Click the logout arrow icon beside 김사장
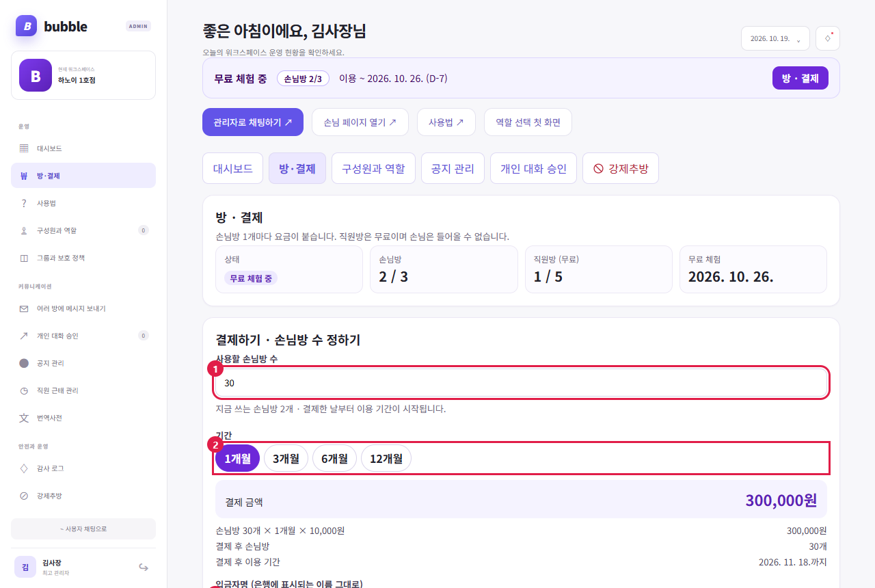 pos(144,567)
